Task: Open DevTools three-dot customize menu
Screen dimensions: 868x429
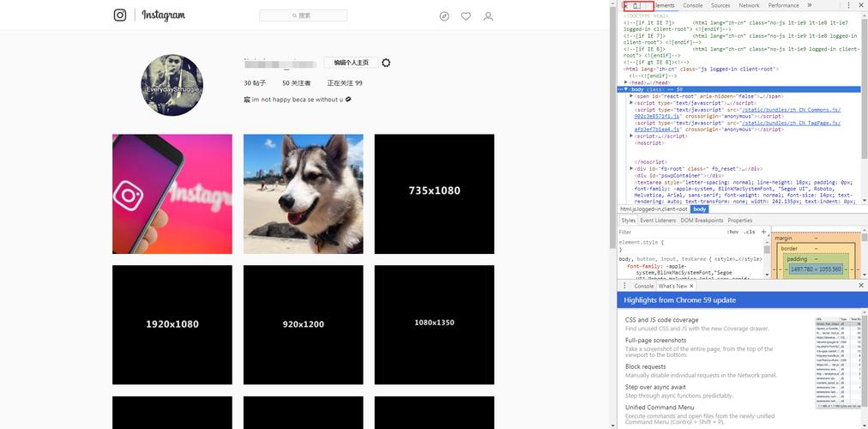Action: click(x=848, y=5)
